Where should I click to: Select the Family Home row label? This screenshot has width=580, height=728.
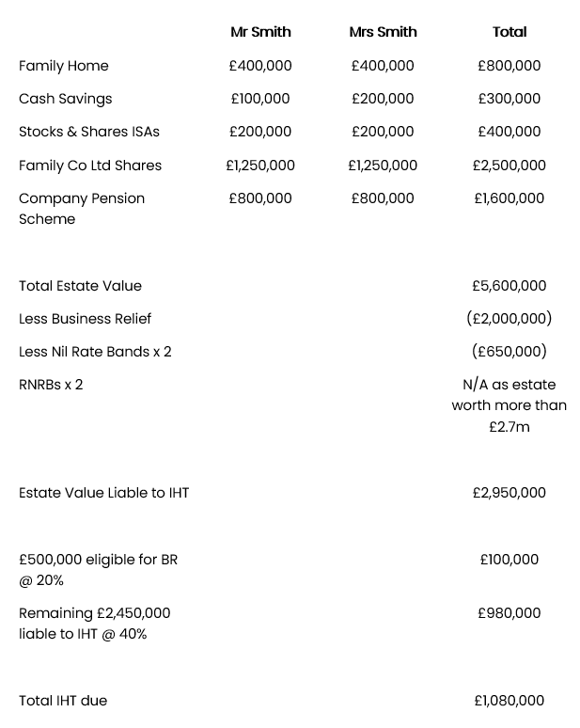pyautogui.click(x=64, y=66)
